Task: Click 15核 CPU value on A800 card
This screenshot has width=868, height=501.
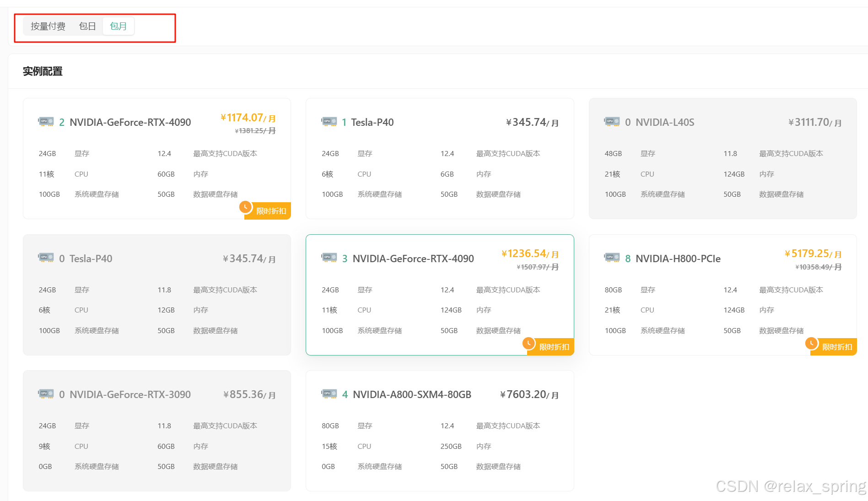Action: [329, 446]
